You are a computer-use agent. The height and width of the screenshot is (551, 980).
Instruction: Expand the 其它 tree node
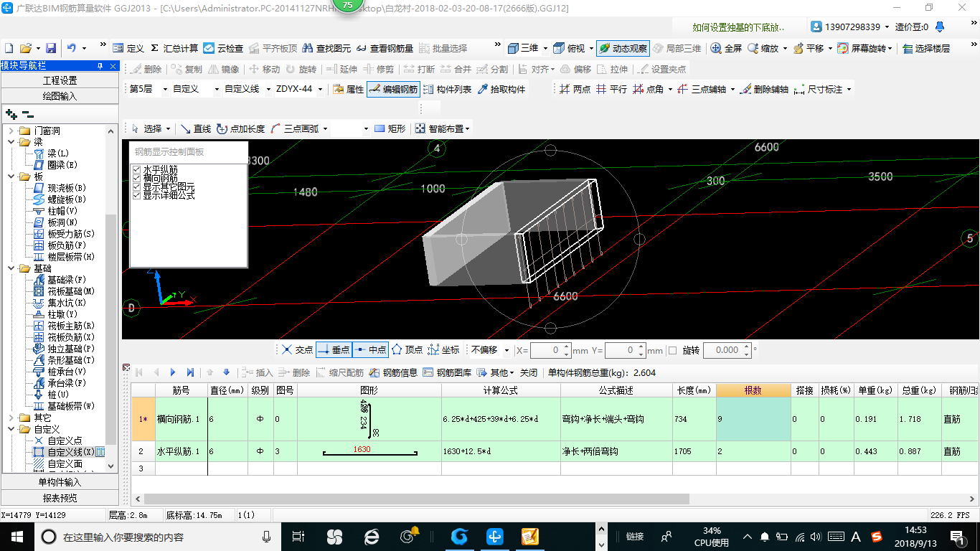pos(11,418)
